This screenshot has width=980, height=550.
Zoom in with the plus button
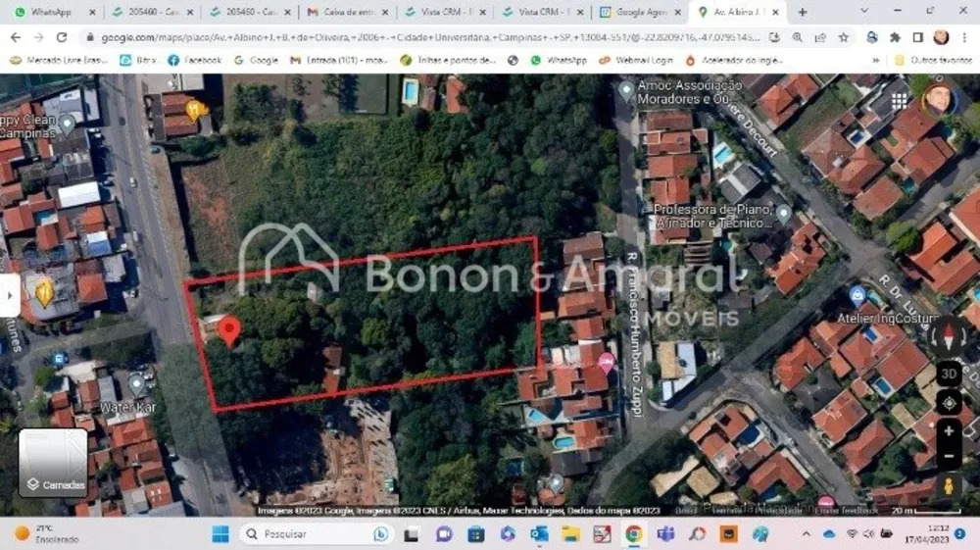tap(948, 431)
